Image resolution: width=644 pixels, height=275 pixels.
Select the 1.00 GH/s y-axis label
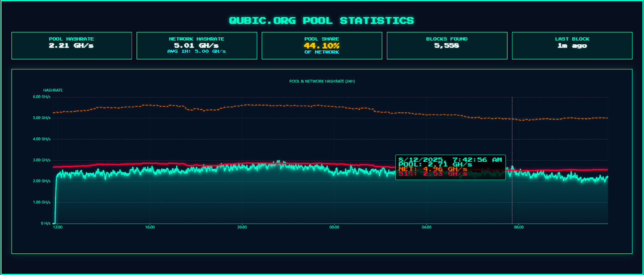tap(42, 202)
